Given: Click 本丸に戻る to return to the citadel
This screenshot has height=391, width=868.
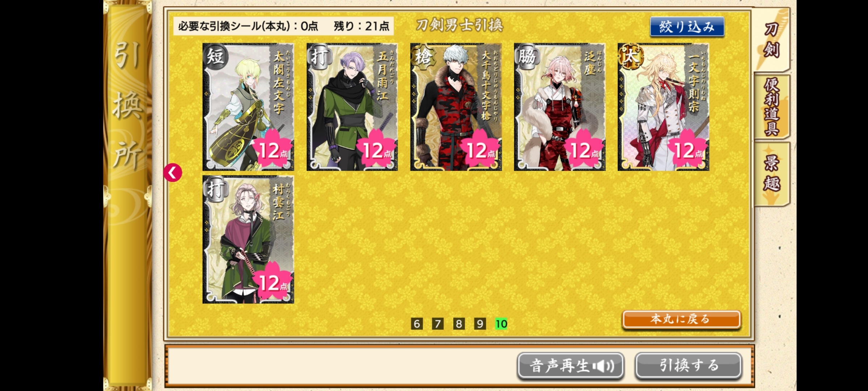Looking at the screenshot, I should pos(681,319).
